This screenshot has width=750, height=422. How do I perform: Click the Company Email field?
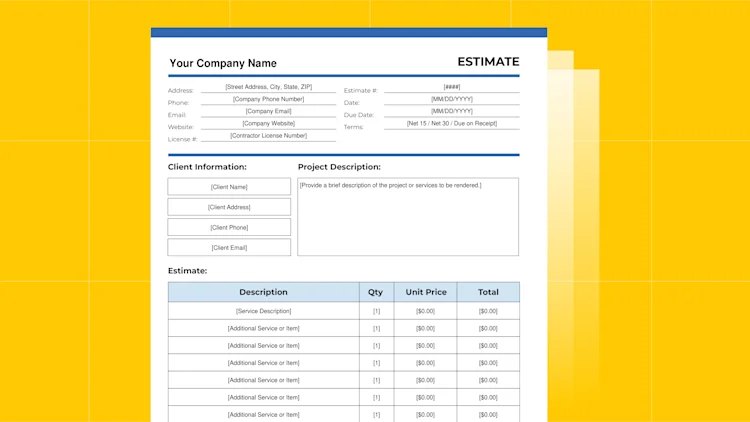point(268,111)
